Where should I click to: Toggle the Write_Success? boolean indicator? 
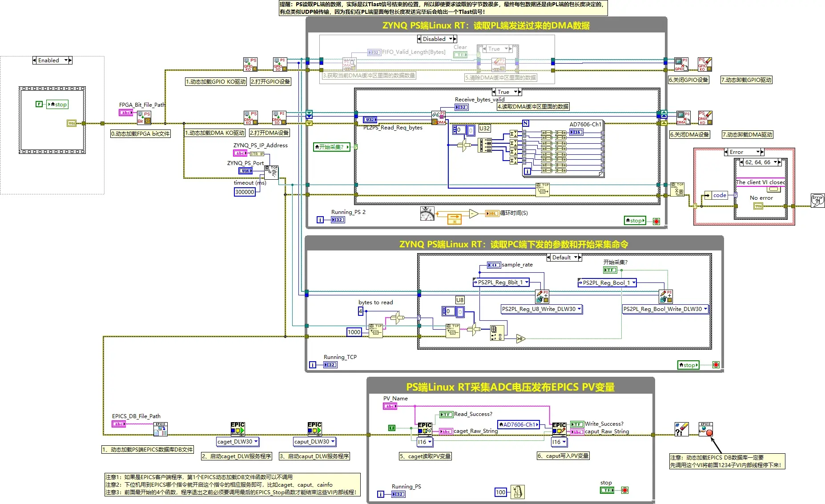[x=577, y=424]
